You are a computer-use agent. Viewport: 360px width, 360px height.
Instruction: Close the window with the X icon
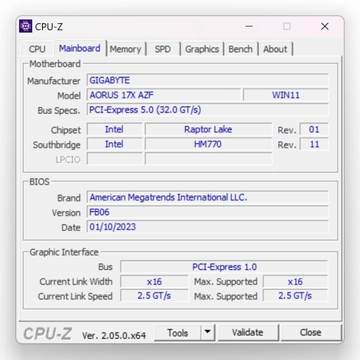325,26
